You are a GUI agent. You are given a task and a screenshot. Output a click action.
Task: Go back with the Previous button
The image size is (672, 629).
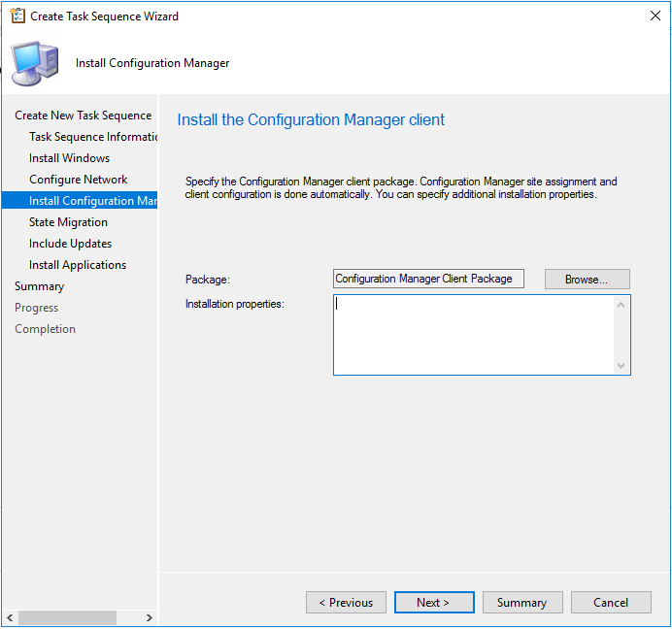pyautogui.click(x=346, y=603)
